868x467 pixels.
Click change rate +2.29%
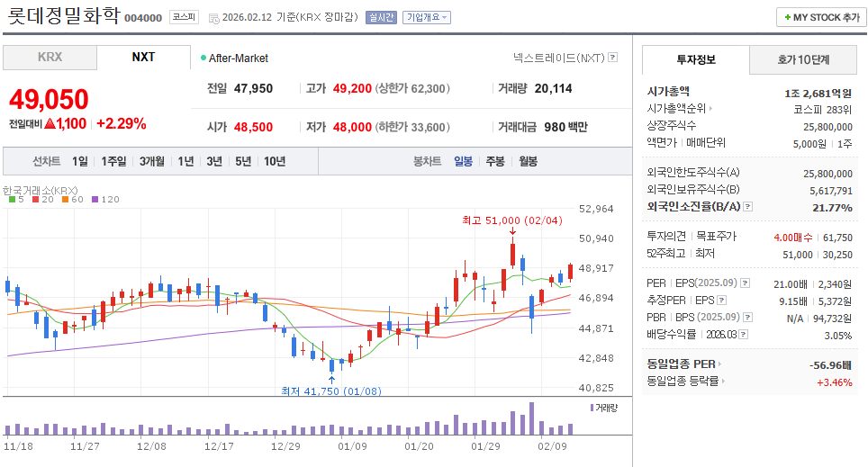pyautogui.click(x=122, y=123)
